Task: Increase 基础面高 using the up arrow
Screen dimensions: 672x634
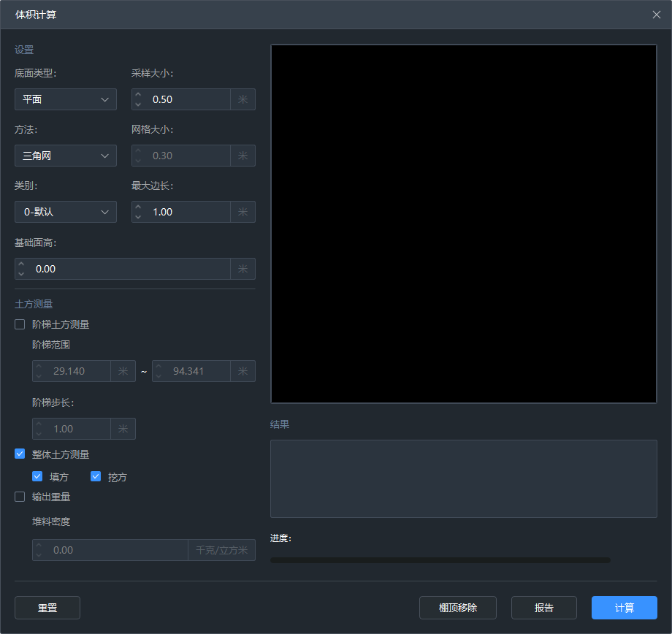Action: click(21, 264)
